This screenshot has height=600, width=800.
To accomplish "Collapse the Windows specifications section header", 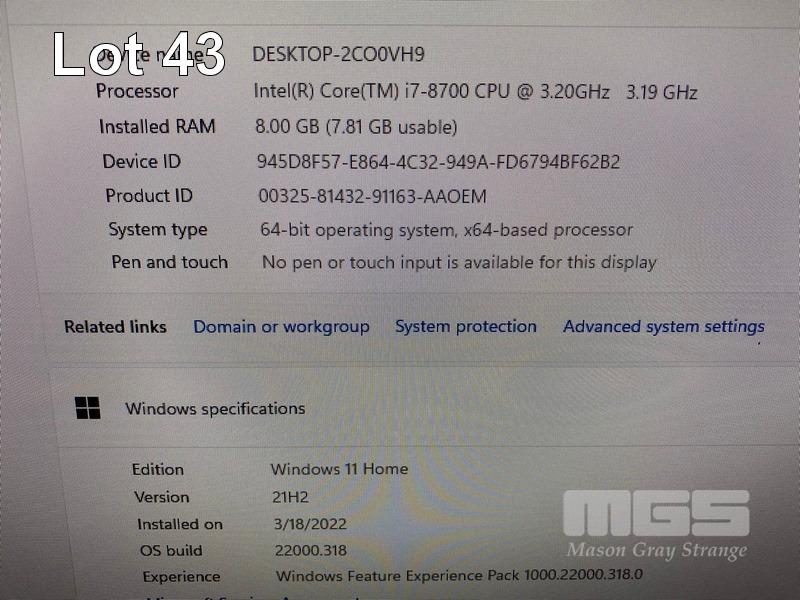I will 423,408.
